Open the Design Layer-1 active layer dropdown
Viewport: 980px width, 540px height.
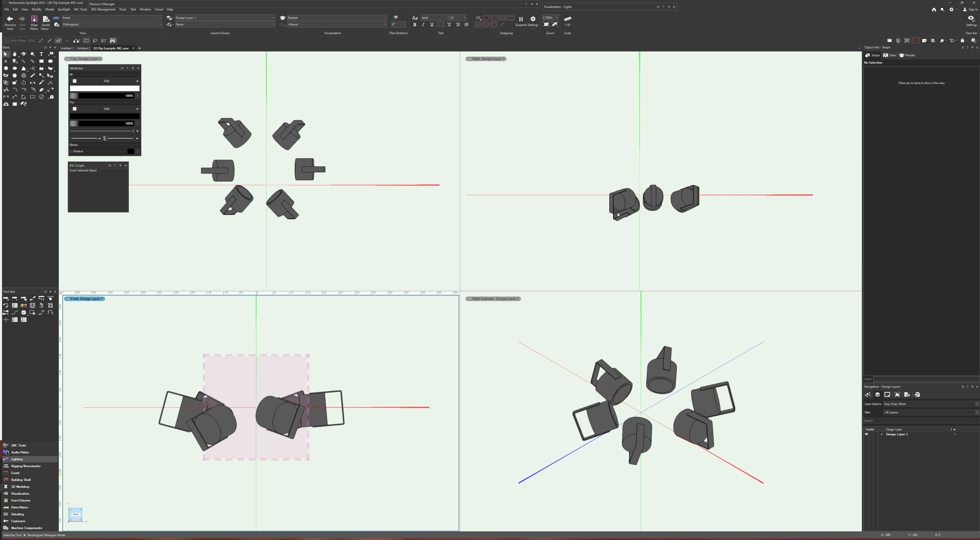(224, 18)
